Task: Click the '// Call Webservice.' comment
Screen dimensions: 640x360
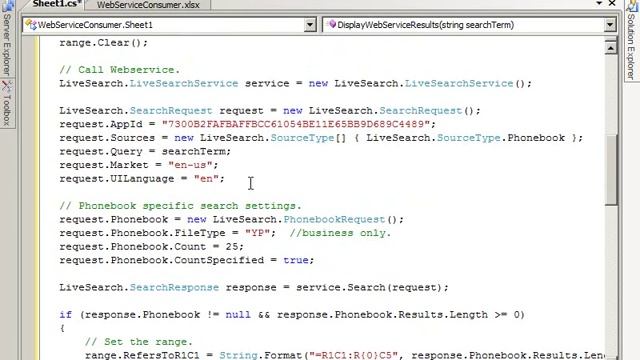Action: click(120, 70)
